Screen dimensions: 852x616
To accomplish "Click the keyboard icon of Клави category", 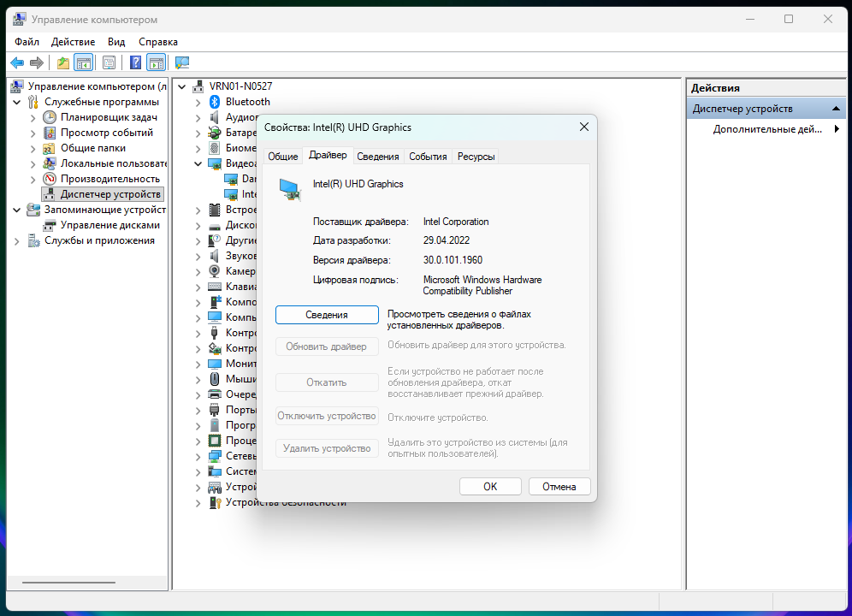I will 215,287.
